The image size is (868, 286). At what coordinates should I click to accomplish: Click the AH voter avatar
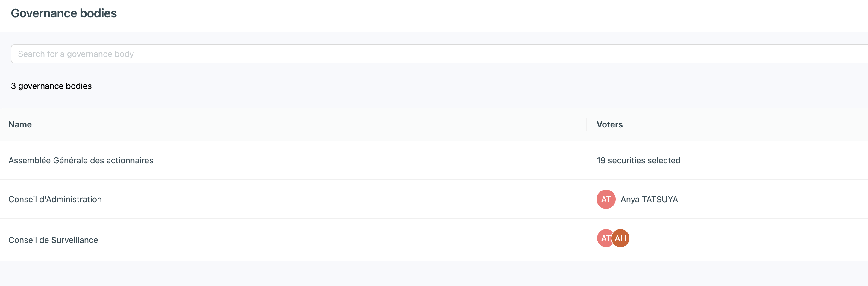[621, 238]
